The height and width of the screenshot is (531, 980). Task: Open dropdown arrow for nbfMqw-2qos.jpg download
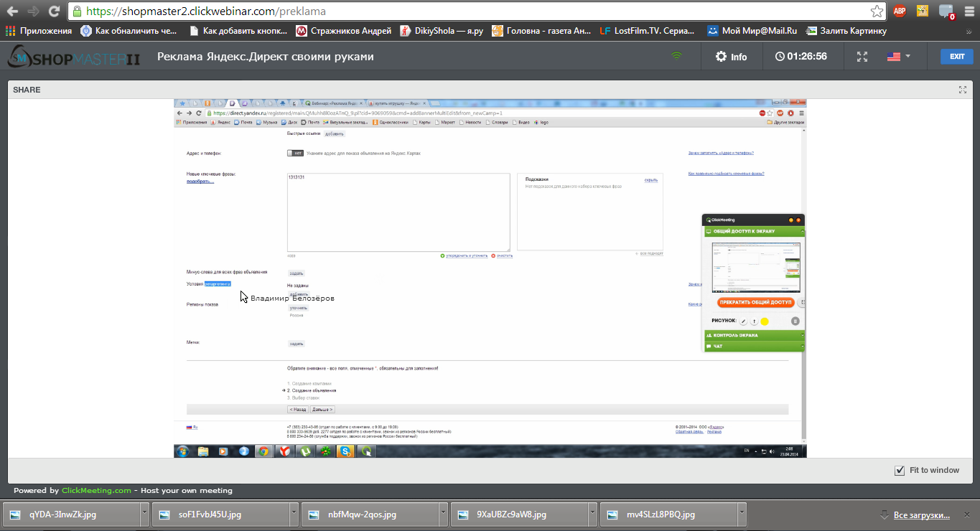click(x=443, y=514)
